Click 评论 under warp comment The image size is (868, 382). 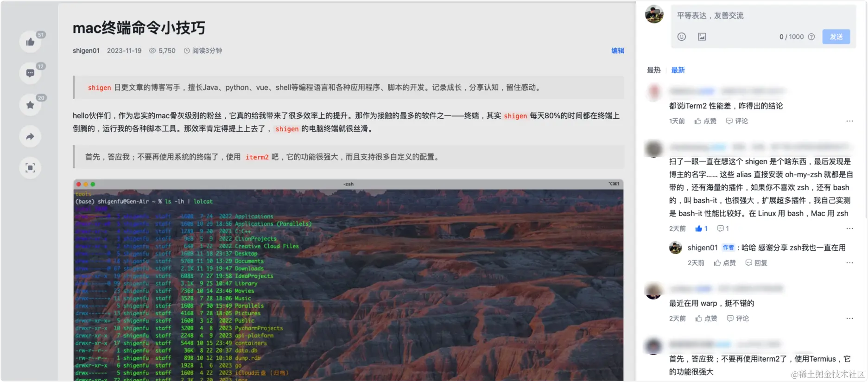738,318
